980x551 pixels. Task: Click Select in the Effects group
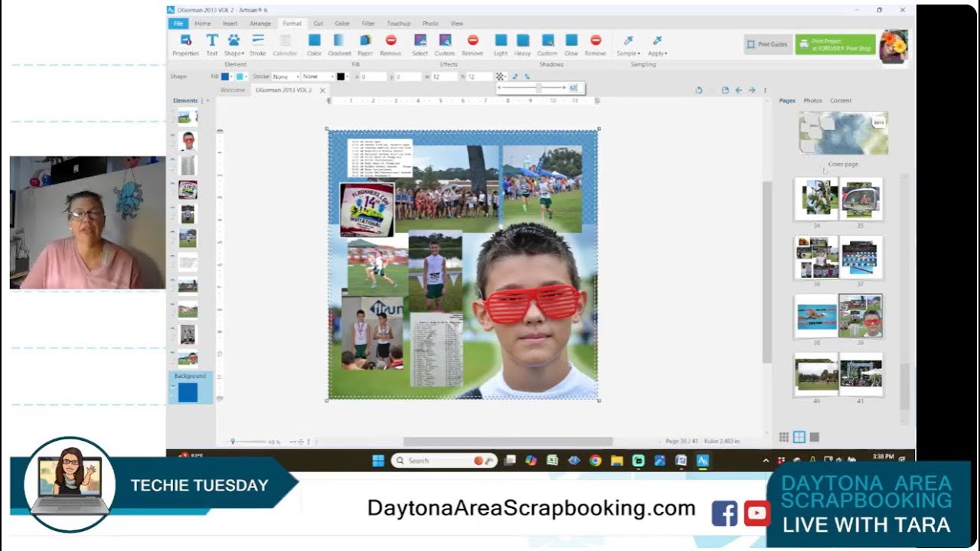[x=420, y=44]
